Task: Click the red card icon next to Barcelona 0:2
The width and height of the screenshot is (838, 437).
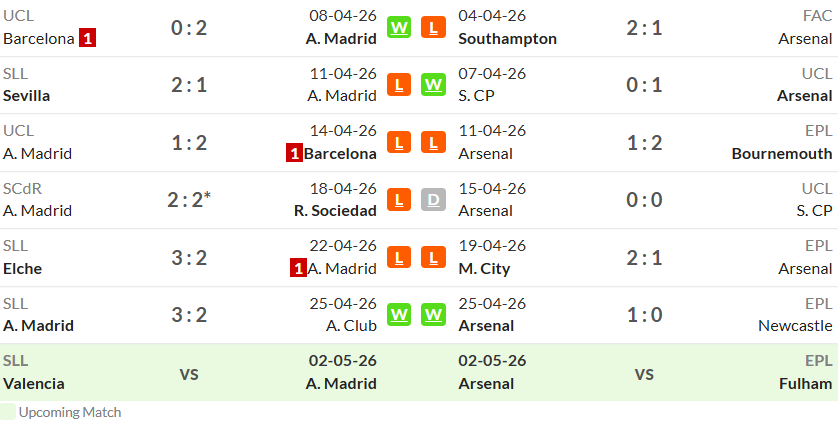Action: click(88, 38)
